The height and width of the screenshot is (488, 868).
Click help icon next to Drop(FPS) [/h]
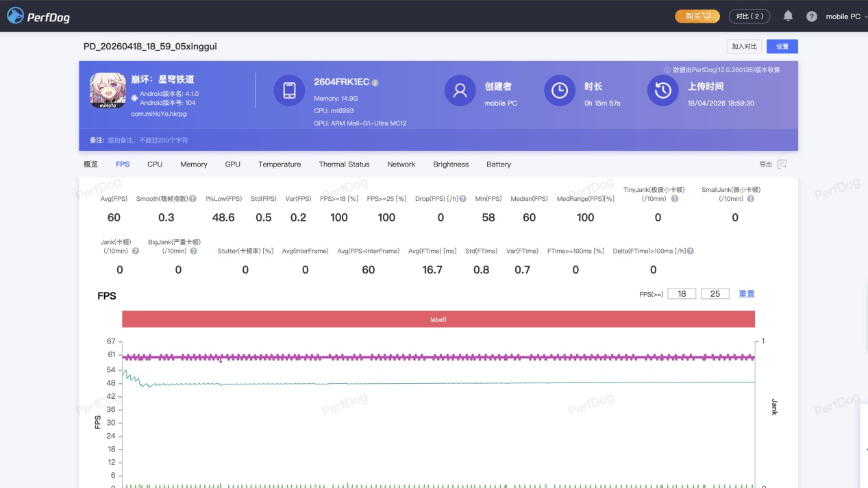click(x=462, y=199)
